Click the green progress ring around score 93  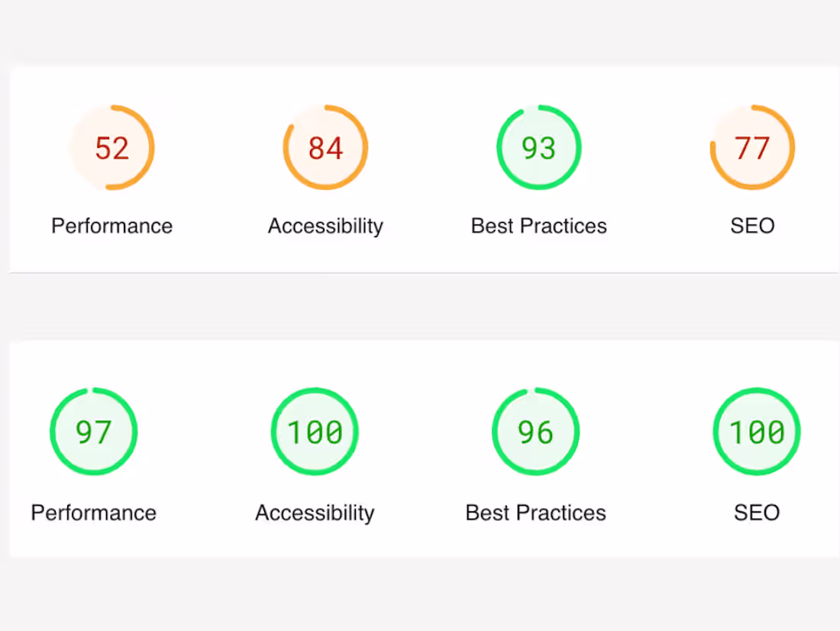579,147
